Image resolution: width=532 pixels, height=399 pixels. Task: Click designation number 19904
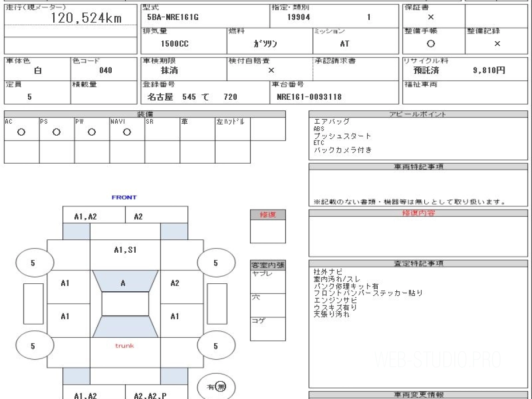click(299, 18)
